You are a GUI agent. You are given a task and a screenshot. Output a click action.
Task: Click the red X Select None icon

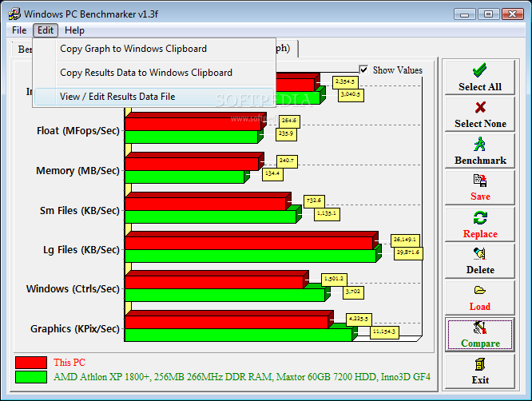(x=480, y=108)
